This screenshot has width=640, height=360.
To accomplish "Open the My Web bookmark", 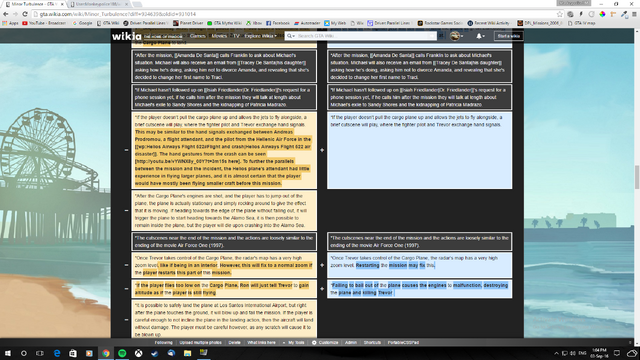I will (x=335, y=23).
